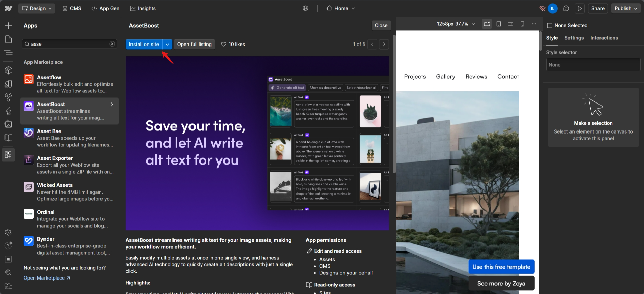Open Marketplace link
644x294 pixels.
(47, 278)
